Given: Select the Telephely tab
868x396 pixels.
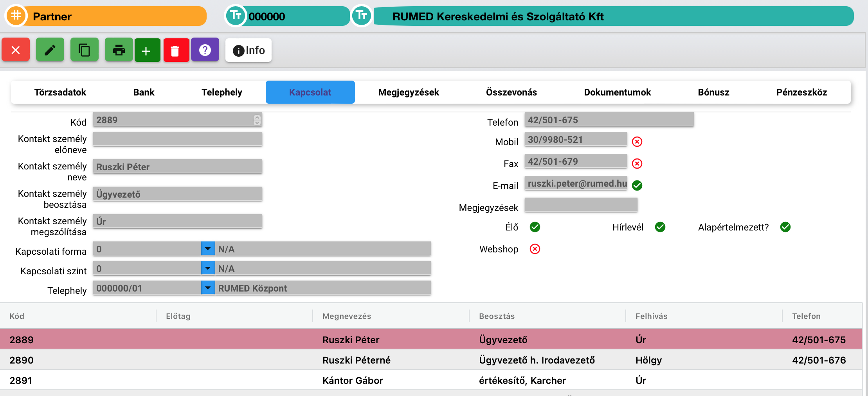Looking at the screenshot, I should 222,92.
